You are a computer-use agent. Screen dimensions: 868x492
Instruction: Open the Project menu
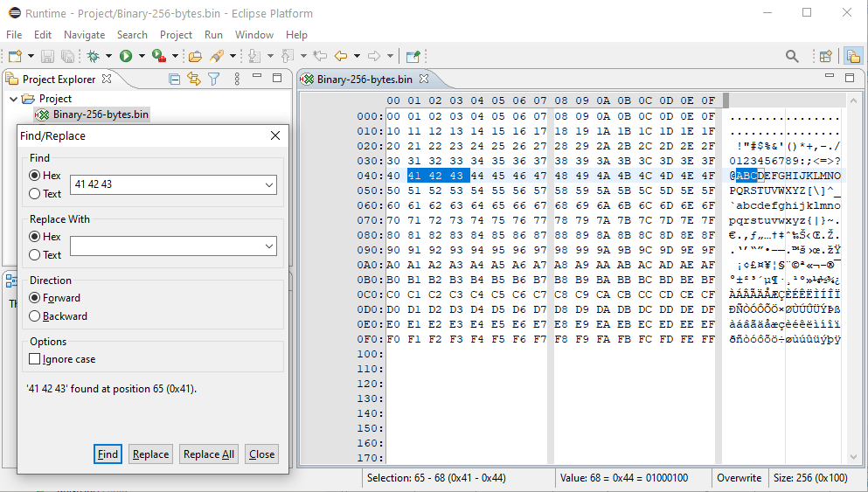176,35
